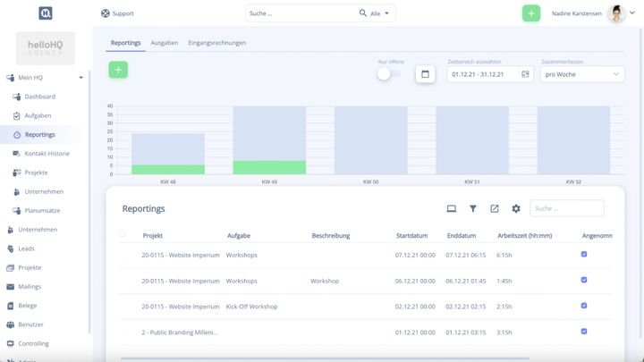Click the 2 - Public Branding Milleni... project cell
The image size is (644, 362).
[x=180, y=333]
